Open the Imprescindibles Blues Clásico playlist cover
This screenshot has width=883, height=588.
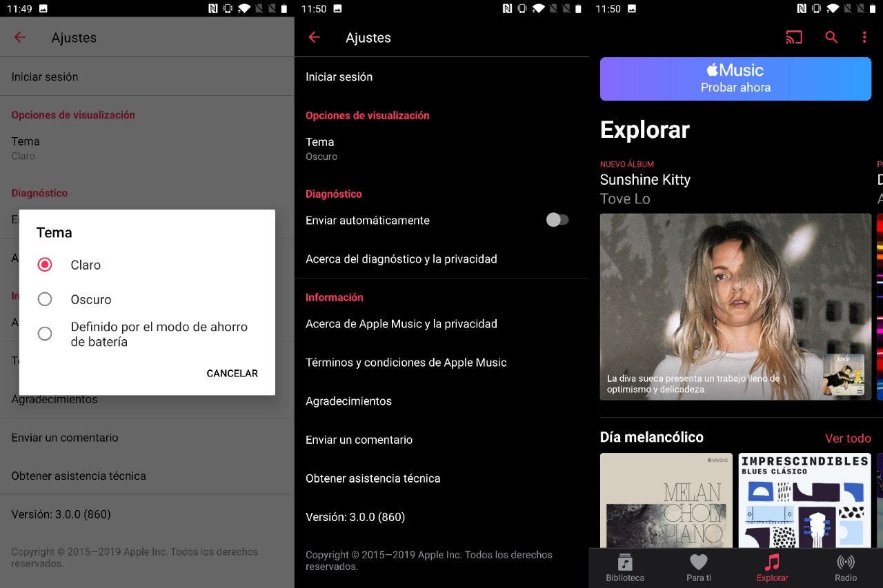804,500
